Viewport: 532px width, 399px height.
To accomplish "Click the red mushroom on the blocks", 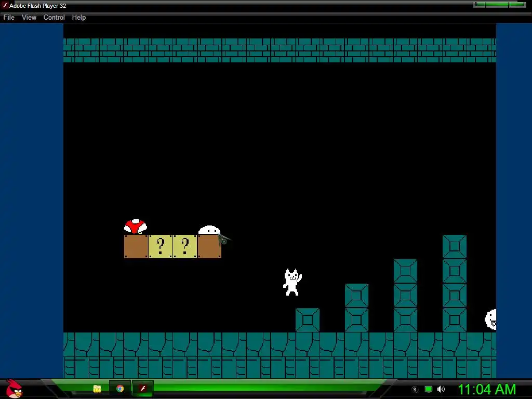I will click(x=136, y=227).
